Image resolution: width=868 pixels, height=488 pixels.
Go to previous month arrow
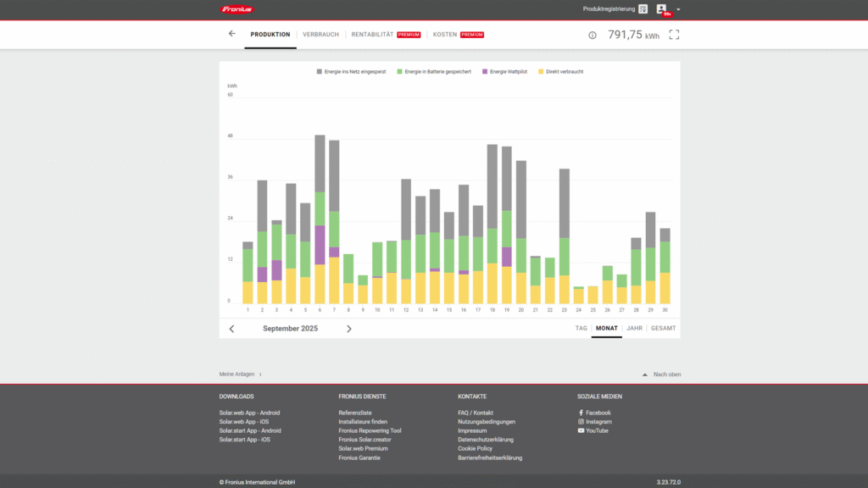pos(232,329)
